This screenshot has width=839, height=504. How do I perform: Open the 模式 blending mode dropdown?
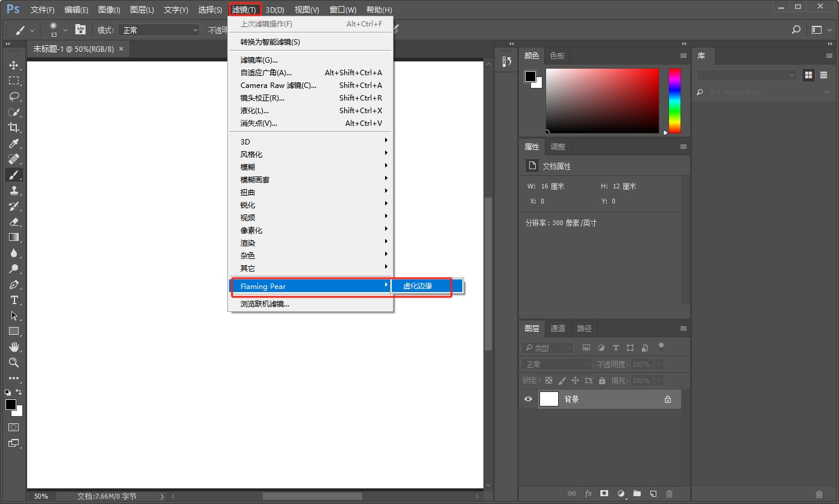[159, 29]
